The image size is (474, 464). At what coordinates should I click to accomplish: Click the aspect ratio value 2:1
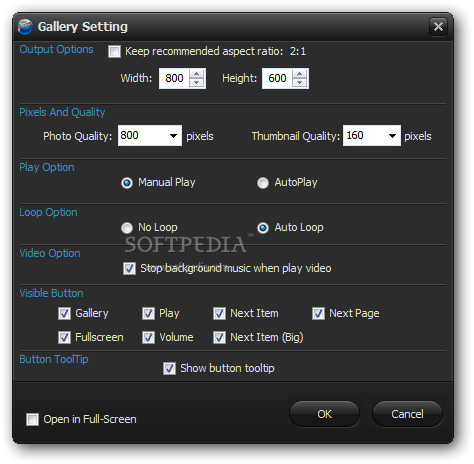(298, 51)
